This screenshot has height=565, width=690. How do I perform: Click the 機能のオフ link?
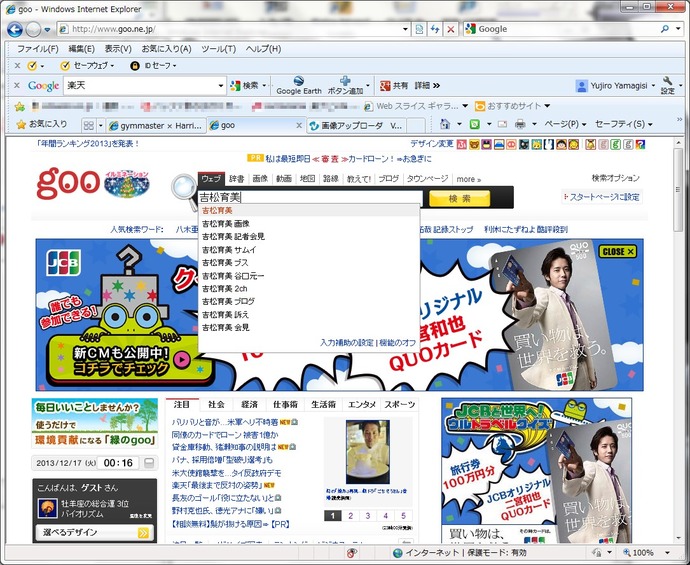tap(397, 343)
